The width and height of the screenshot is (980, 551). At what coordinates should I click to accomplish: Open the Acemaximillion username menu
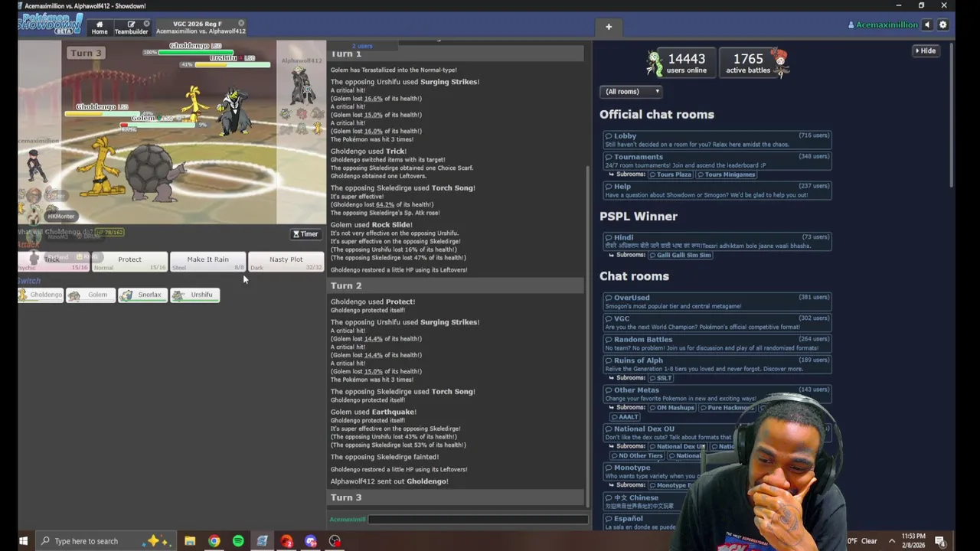click(x=883, y=25)
